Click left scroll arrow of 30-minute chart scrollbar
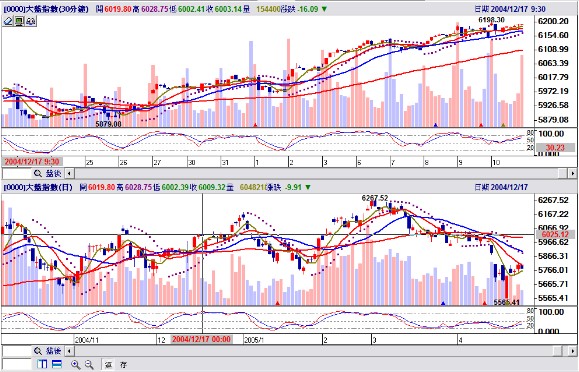The image size is (579, 372). pos(69,173)
